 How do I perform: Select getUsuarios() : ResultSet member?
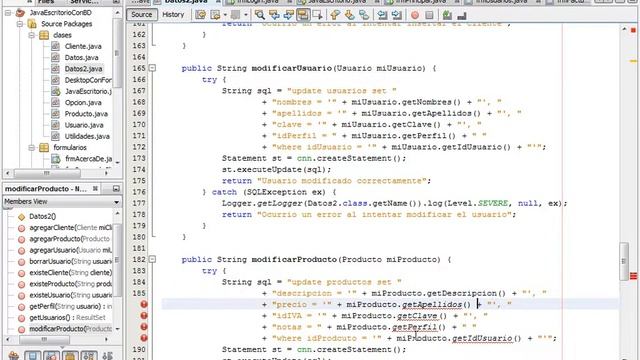click(x=67, y=318)
